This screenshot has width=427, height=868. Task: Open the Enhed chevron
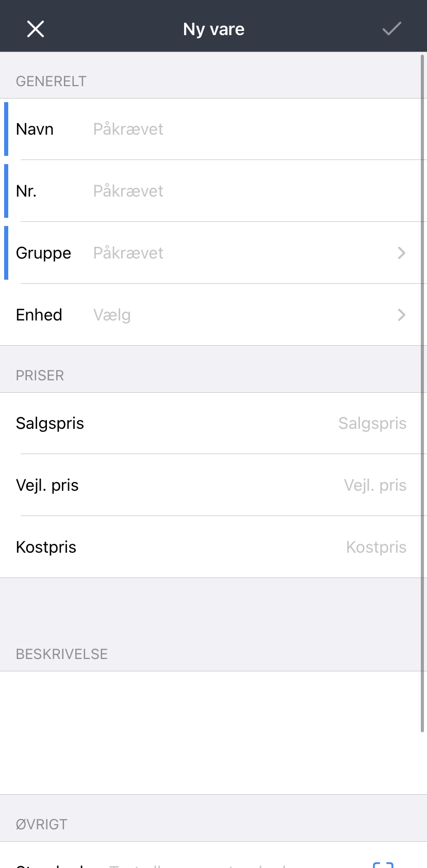pos(401,315)
